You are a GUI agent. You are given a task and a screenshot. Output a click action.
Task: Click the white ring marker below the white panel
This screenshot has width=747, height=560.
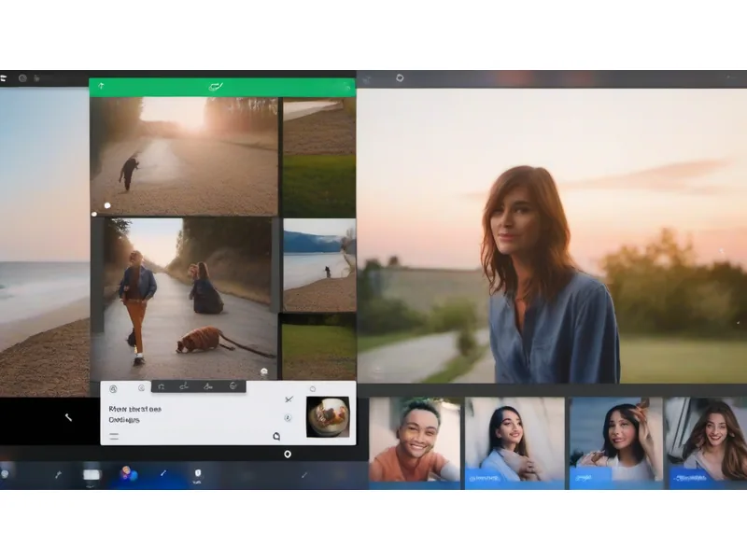pyautogui.click(x=288, y=454)
